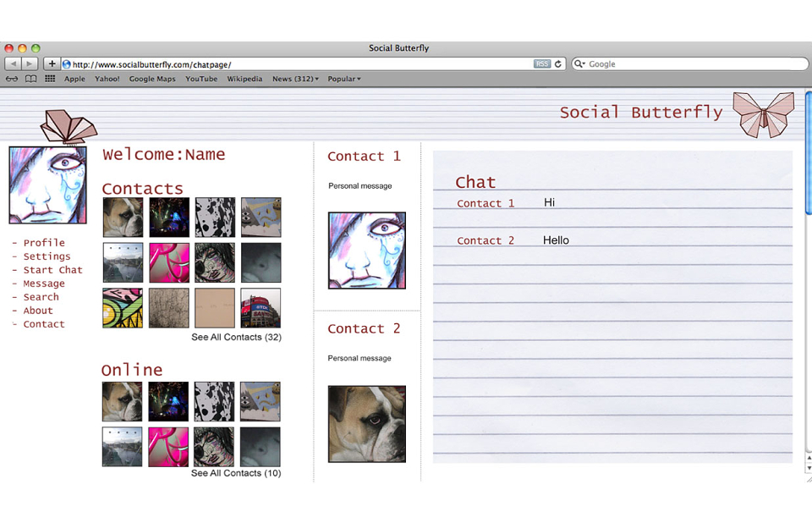Viewport: 812px width, 523px height.
Task: Click the browser forward arrow button
Action: click(30, 63)
